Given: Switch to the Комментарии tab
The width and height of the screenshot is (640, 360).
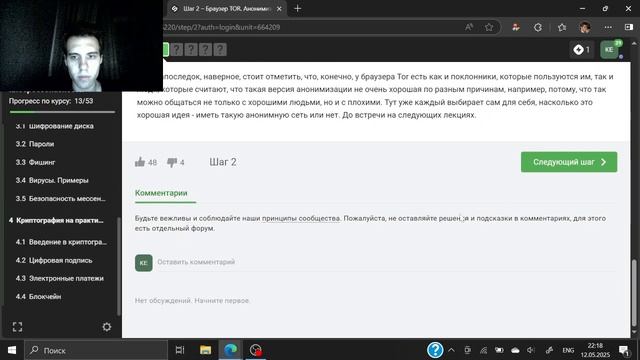Looking at the screenshot, I should [x=161, y=193].
